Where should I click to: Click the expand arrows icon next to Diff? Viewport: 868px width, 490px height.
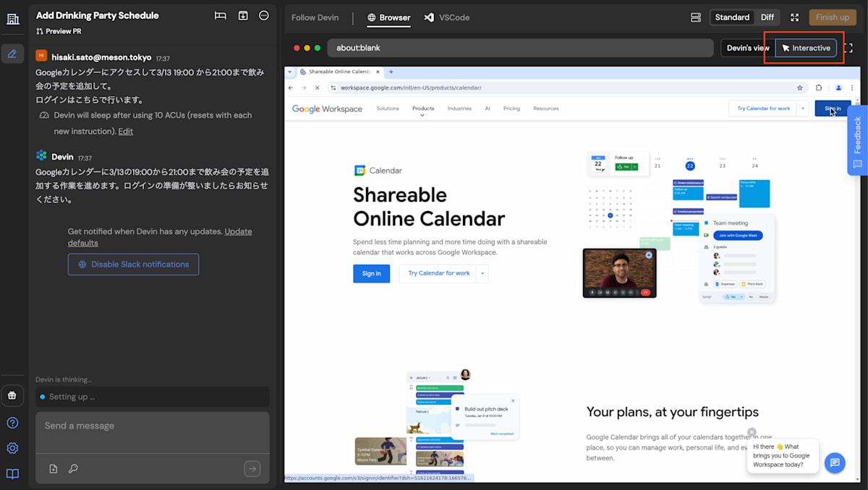pyautogui.click(x=795, y=17)
